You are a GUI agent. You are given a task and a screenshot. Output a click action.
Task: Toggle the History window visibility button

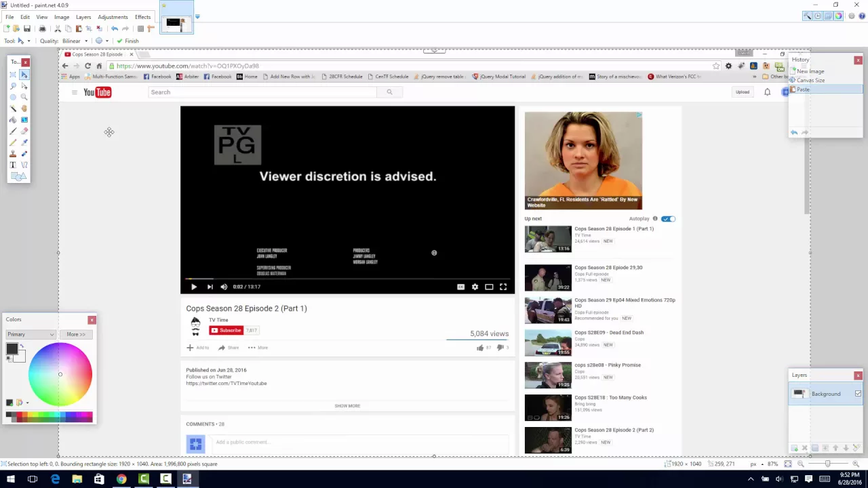818,16
